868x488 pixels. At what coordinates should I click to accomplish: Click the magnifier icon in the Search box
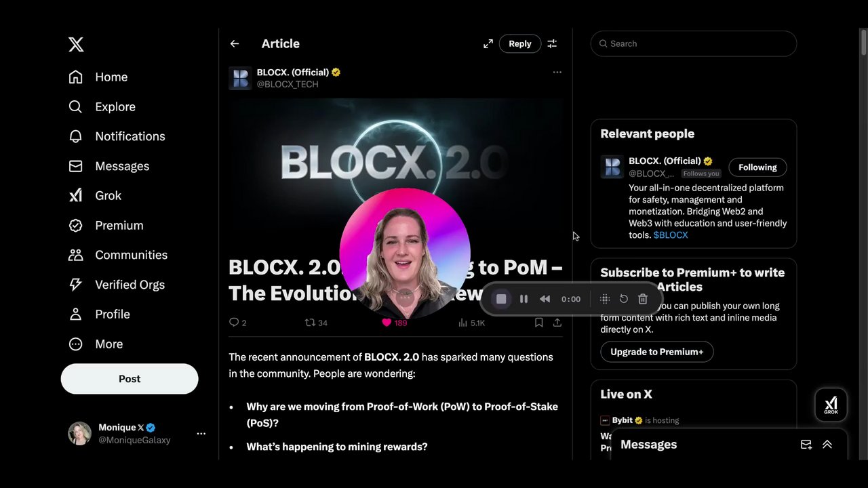603,43
